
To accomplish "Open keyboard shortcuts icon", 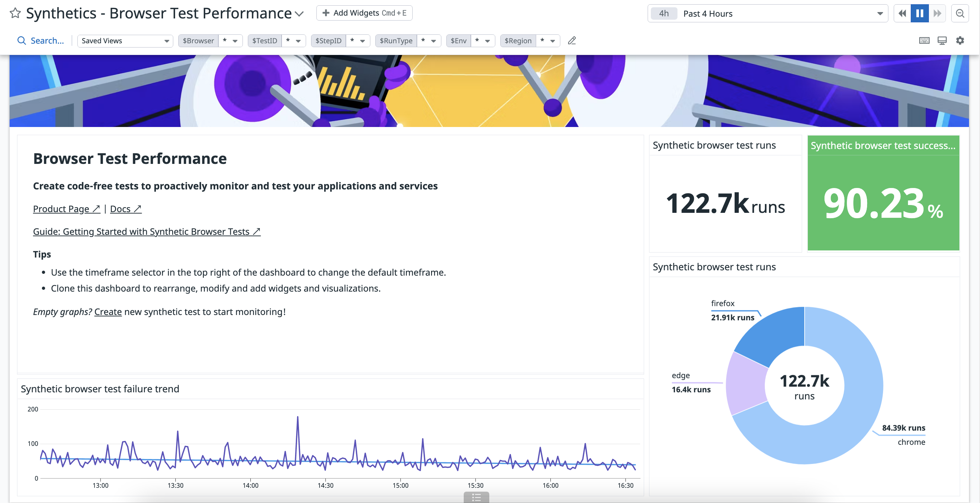I will [924, 41].
